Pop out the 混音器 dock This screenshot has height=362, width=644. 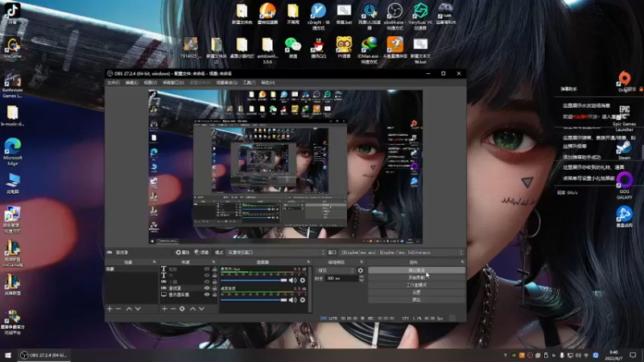308,262
